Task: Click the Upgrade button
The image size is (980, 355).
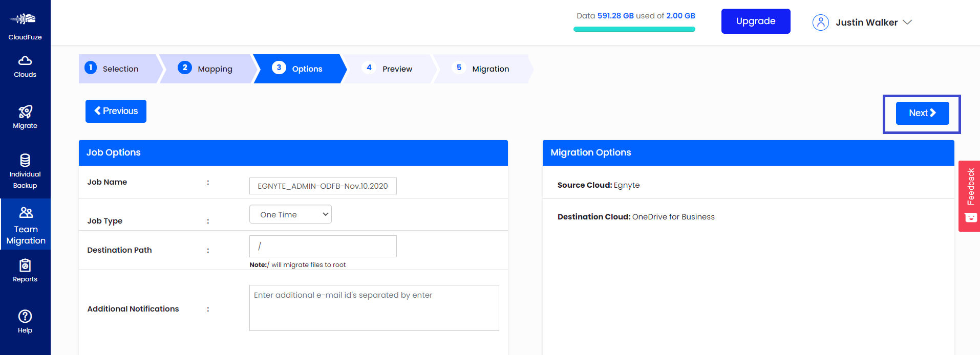Action: 756,21
